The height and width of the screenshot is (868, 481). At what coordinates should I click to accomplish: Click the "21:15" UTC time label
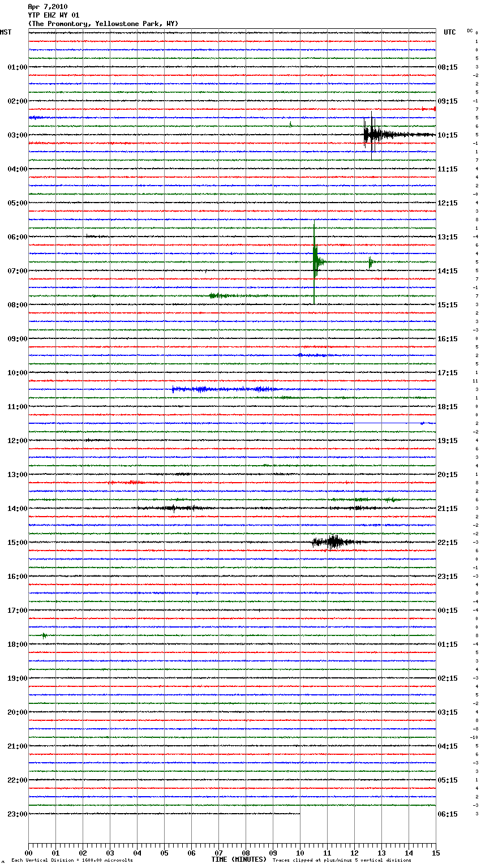coord(448,509)
